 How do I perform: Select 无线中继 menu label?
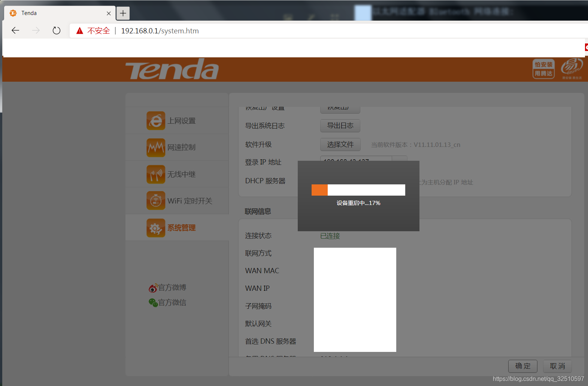coord(182,174)
